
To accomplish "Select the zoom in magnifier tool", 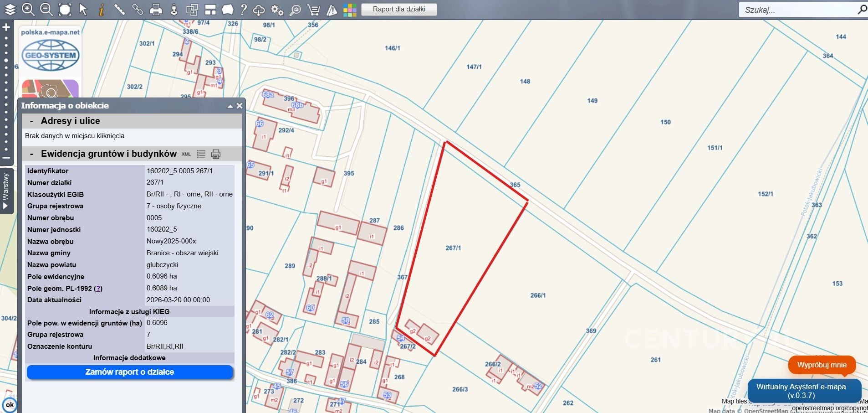I will pos(28,9).
